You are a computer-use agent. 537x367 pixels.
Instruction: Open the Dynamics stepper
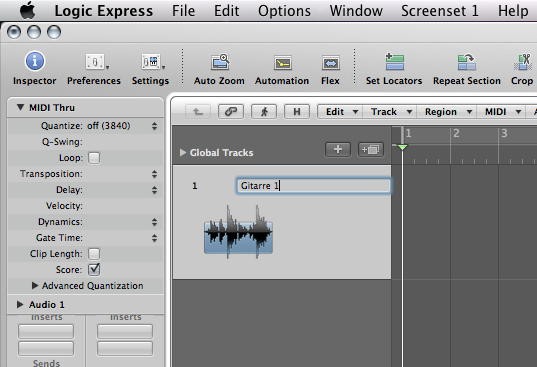coord(154,222)
